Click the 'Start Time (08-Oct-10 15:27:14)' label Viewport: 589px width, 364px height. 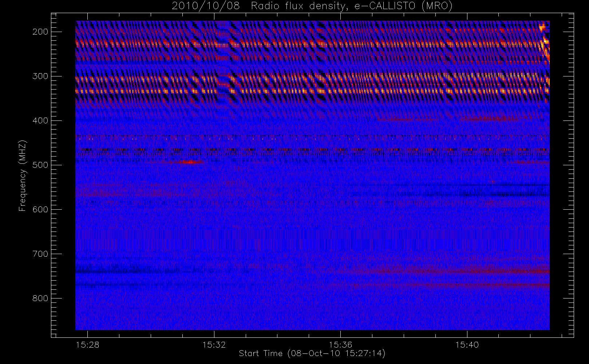coord(312,353)
